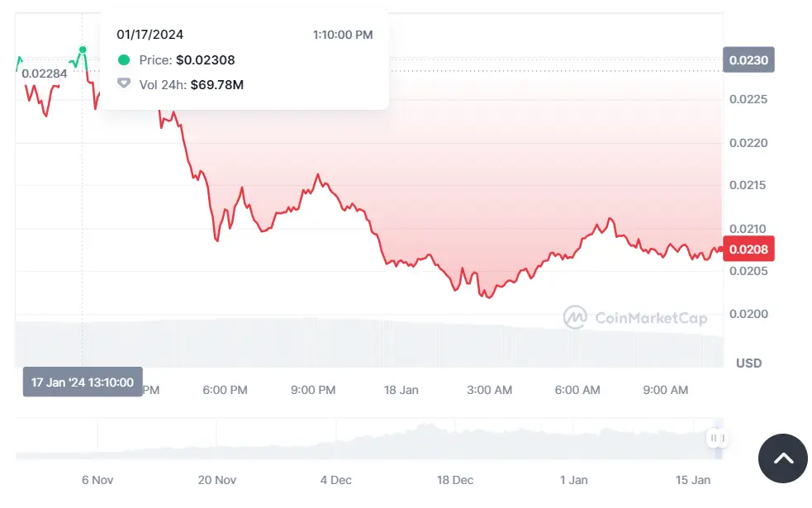Screen dimensions: 812x508
Task: Click the 6:00 PM label on time axis
Action: [x=225, y=390]
